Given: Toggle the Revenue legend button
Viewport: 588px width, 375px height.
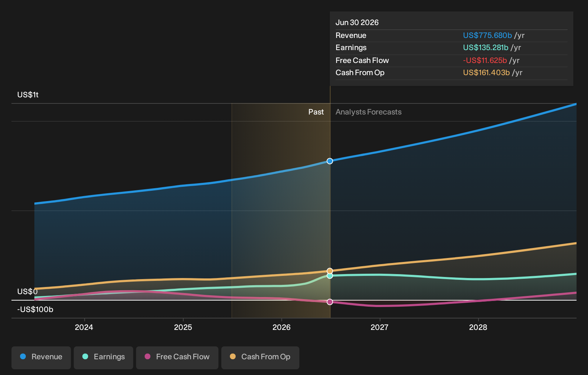Looking at the screenshot, I should pos(41,357).
